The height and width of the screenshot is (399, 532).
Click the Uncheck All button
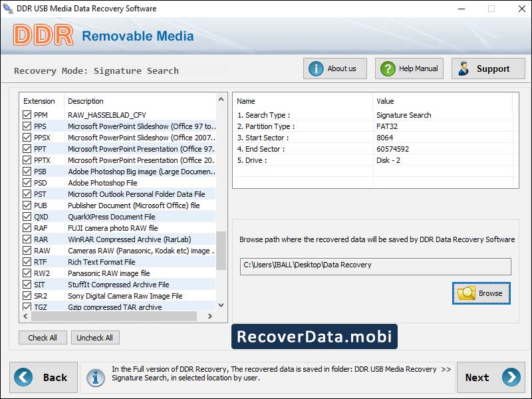tap(95, 338)
